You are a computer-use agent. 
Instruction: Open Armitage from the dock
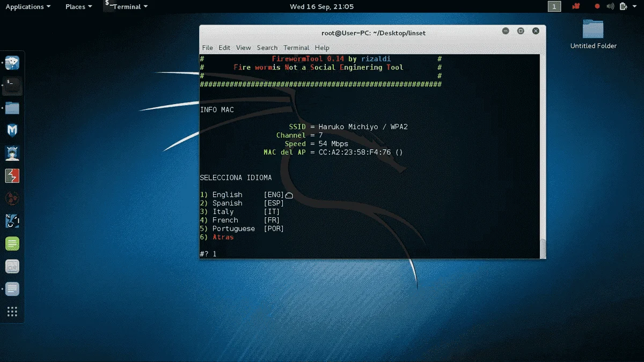coord(12,153)
